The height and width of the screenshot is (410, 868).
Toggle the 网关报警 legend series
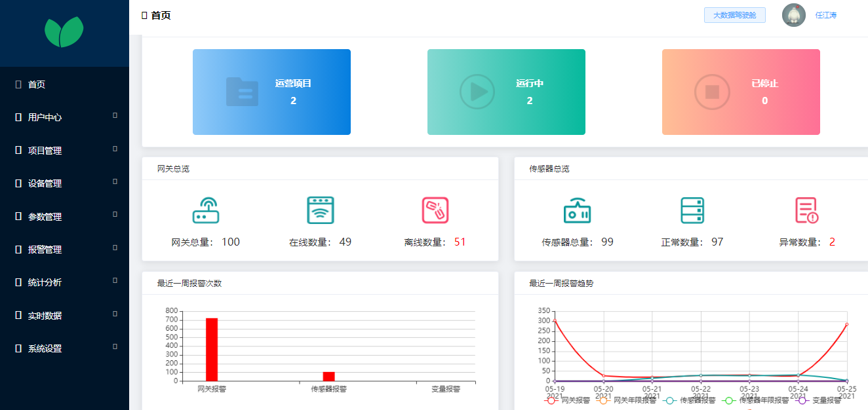[x=569, y=400]
